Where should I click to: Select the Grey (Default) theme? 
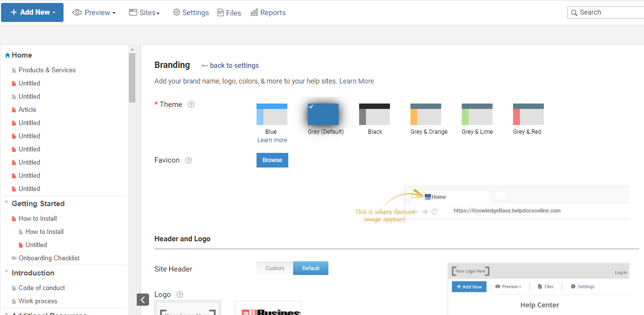click(x=323, y=114)
